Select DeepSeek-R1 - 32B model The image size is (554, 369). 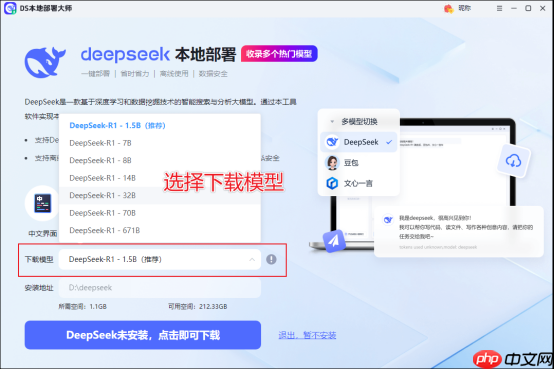160,195
